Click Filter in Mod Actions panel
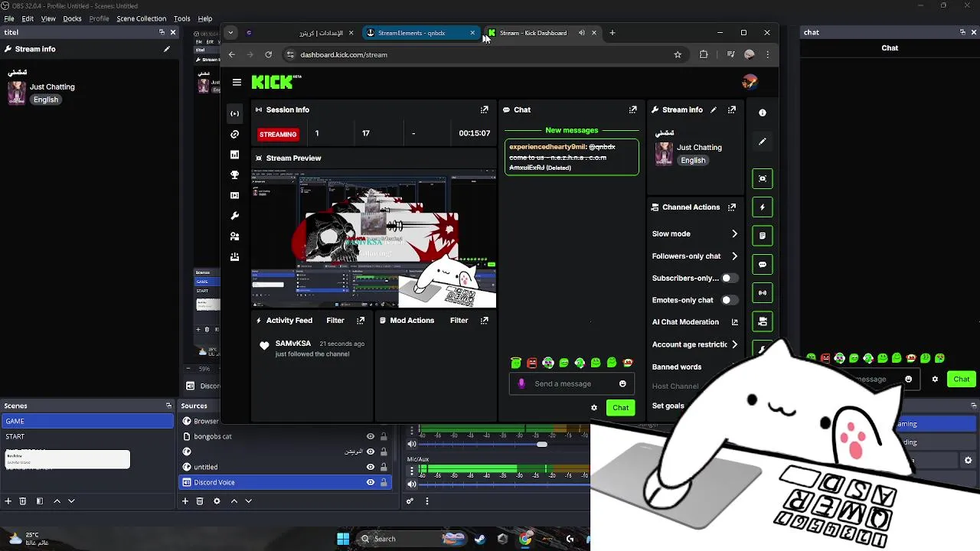Screen dimensions: 980x551 click(x=459, y=320)
